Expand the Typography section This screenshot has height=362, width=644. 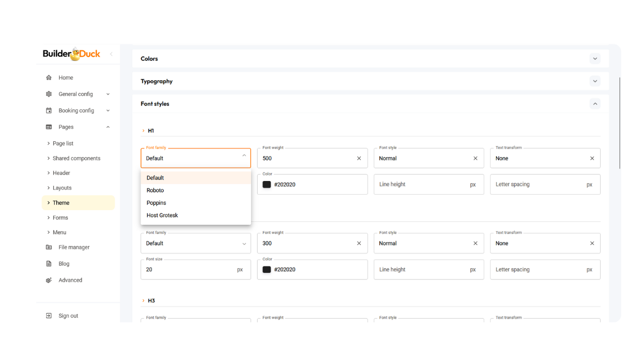coord(595,81)
